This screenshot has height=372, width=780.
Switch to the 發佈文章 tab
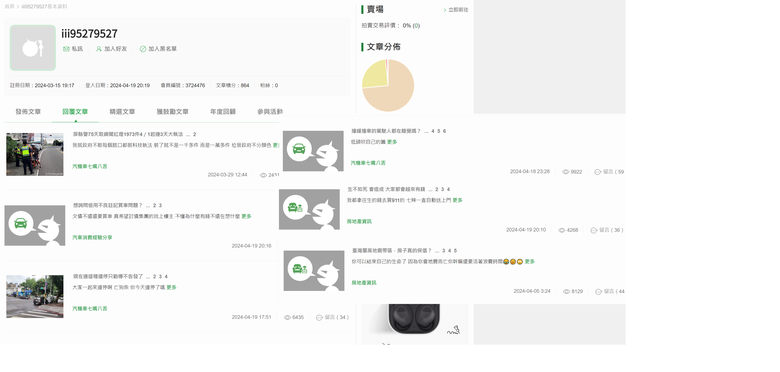click(x=28, y=112)
